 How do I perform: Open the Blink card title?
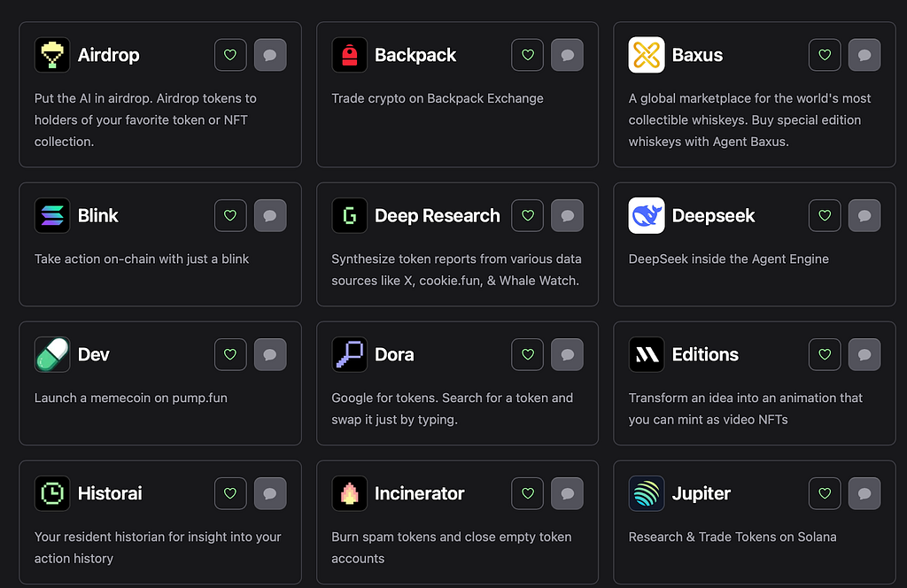click(97, 216)
